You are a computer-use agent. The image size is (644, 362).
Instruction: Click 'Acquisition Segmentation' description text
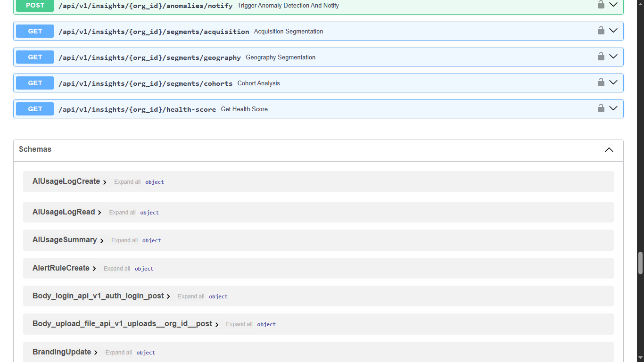[289, 32]
